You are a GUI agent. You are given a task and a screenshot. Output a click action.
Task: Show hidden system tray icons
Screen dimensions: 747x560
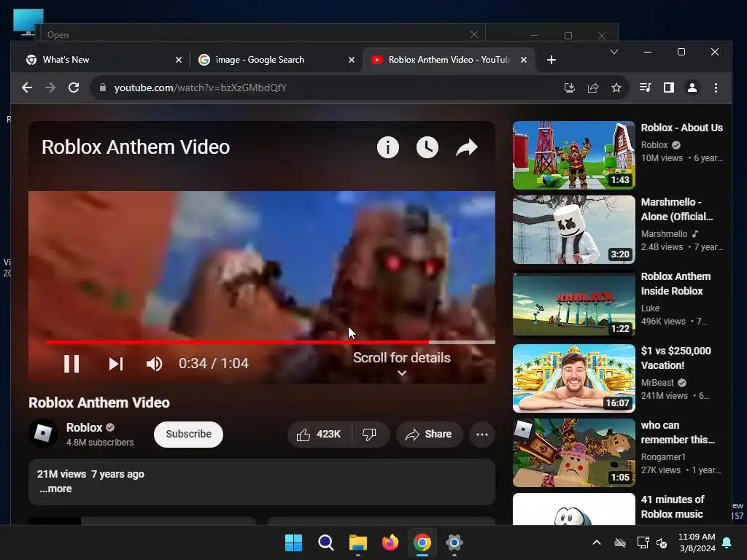[597, 542]
